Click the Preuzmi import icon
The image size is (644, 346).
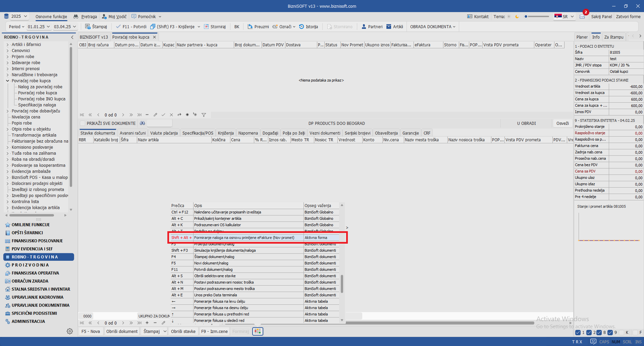coord(250,27)
